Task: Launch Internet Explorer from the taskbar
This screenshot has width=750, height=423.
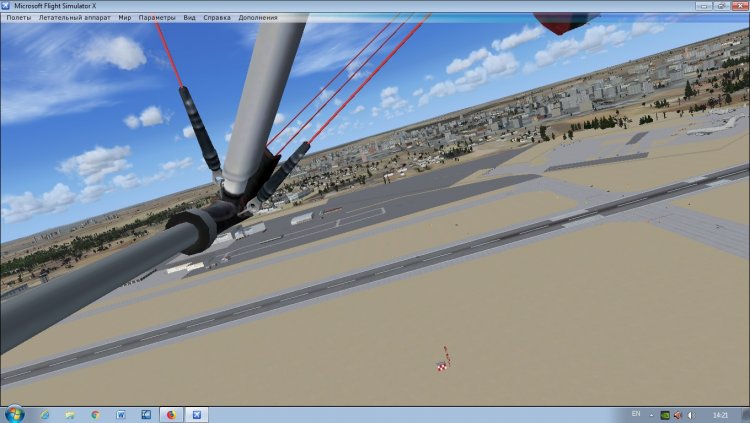Action: pyautogui.click(x=45, y=414)
